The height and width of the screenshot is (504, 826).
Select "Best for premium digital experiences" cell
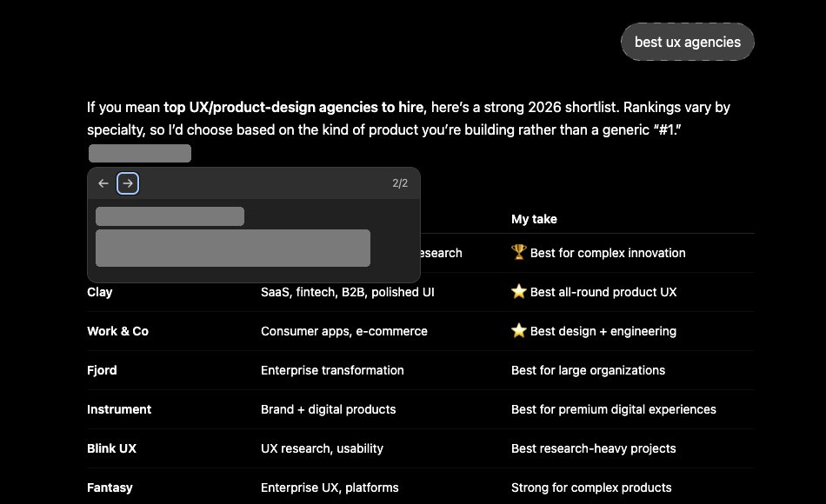614,409
